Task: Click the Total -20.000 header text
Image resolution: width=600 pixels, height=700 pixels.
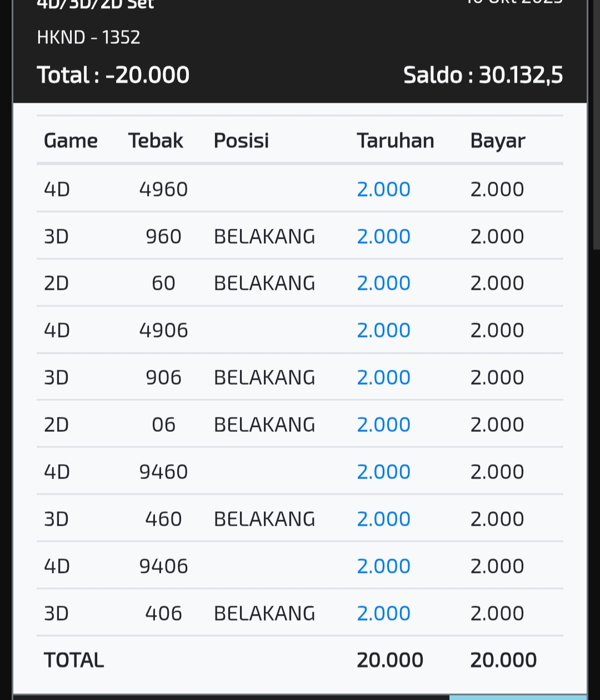Action: pos(113,75)
